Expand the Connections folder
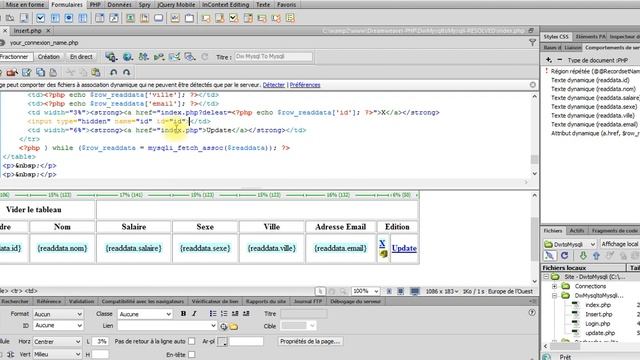This screenshot has width=640, height=360. pyautogui.click(x=555, y=286)
